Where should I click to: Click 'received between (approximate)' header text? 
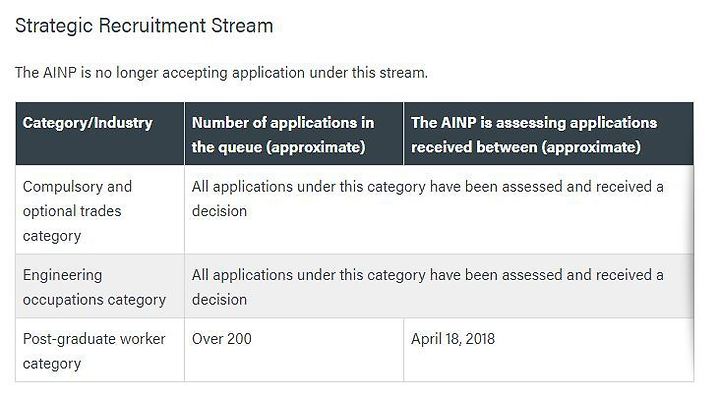coord(526,147)
